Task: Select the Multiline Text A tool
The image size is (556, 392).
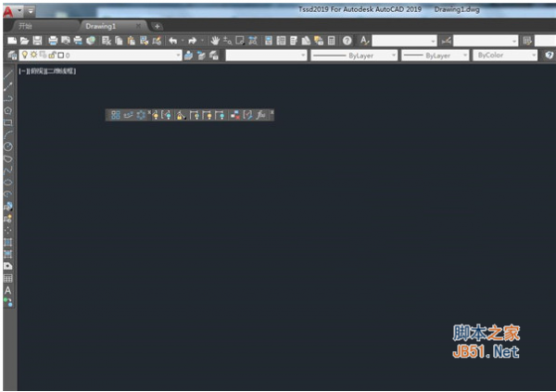Action: click(x=8, y=291)
